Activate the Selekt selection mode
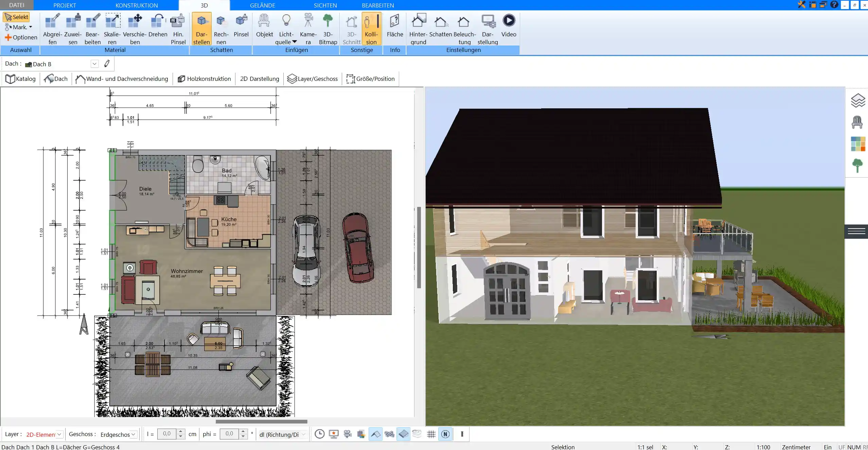Screen dimensions: 868x450 [16, 17]
